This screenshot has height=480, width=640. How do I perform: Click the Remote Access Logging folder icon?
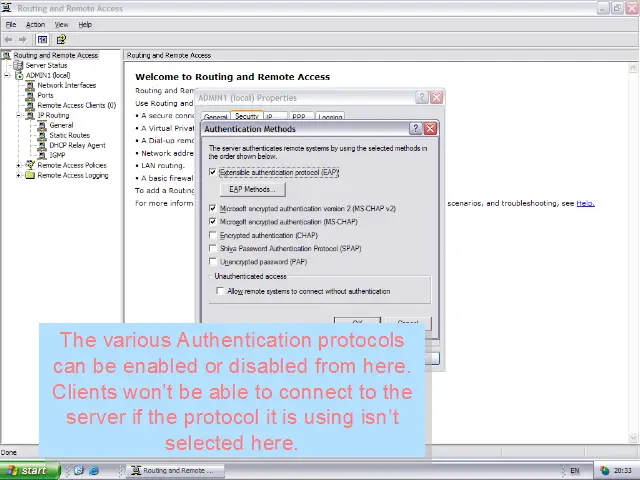(30, 176)
